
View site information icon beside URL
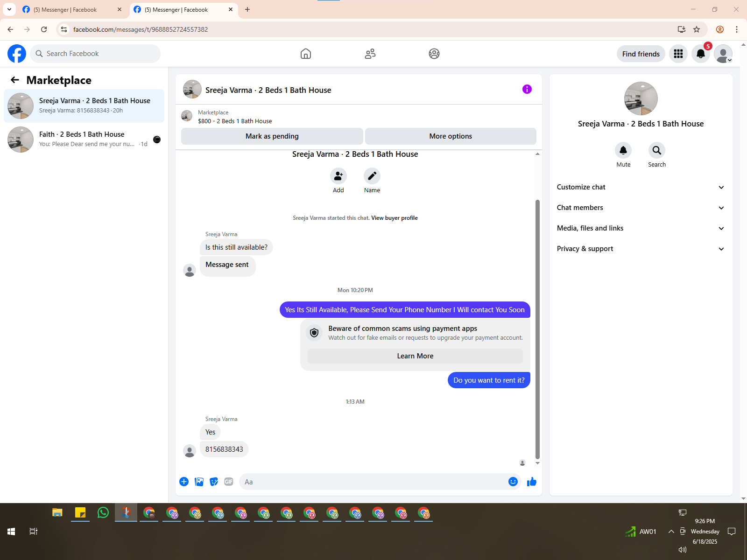(64, 29)
